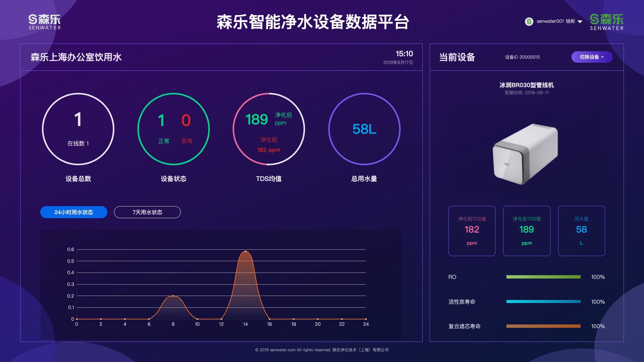644x362 pixels.
Task: Click the 正常 status label
Action: (164, 141)
